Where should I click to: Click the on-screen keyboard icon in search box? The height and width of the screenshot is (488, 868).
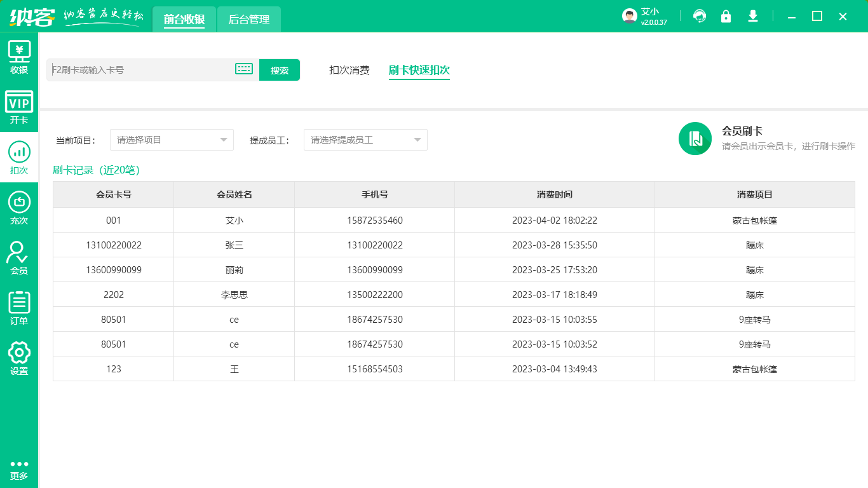click(244, 69)
